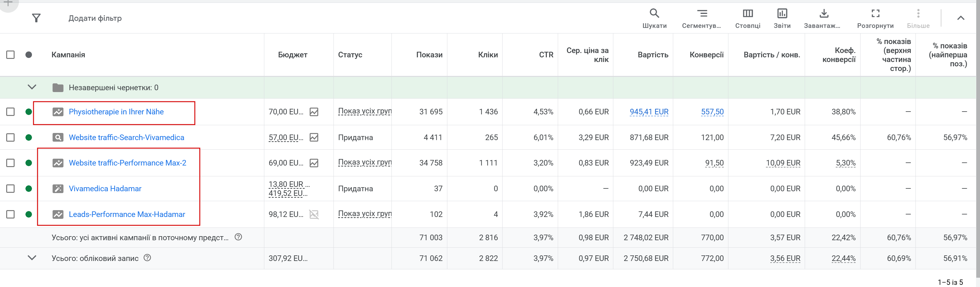Open the Physiotherapie in Ihrer Nähe campaign
980x287 pixels.
tap(116, 112)
